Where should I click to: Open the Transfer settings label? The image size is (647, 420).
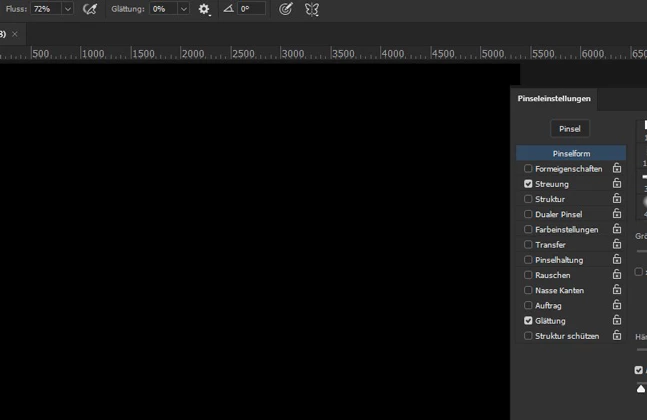click(550, 245)
